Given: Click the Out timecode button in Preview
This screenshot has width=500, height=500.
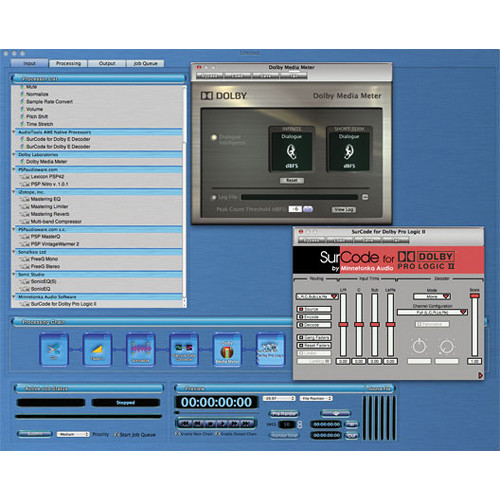Looking at the screenshot, I should (x=352, y=435).
